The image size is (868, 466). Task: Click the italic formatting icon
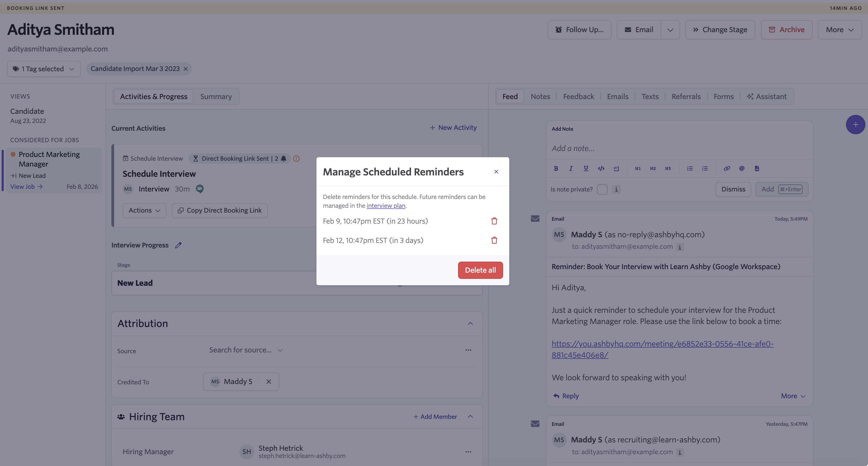[571, 168]
